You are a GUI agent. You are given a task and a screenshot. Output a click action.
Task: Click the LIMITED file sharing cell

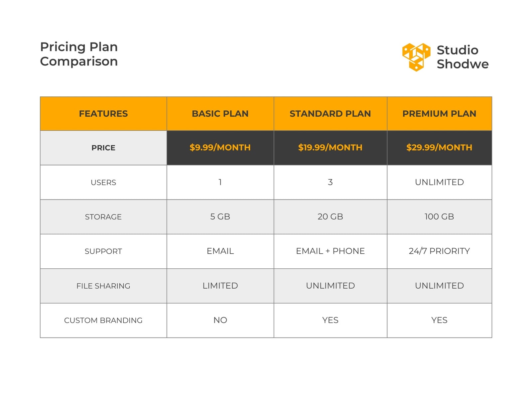click(220, 286)
